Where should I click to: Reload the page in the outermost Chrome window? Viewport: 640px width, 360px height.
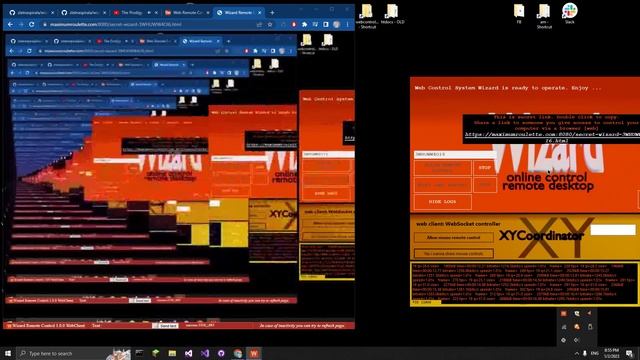point(31,24)
